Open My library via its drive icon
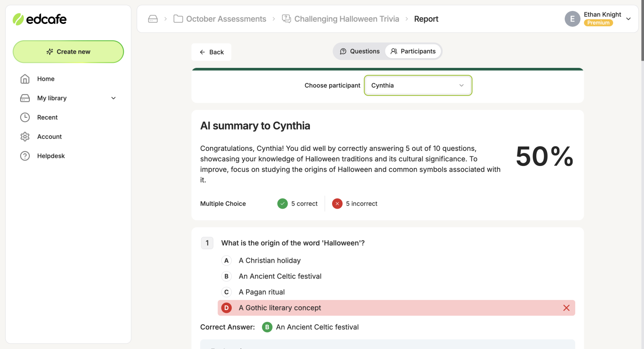 coord(26,98)
